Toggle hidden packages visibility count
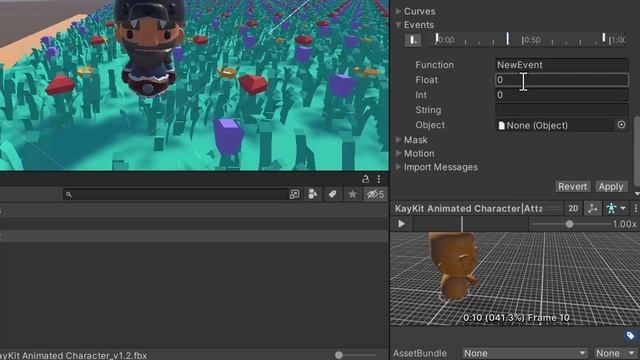Viewport: 640px width, 360px height. point(375,194)
